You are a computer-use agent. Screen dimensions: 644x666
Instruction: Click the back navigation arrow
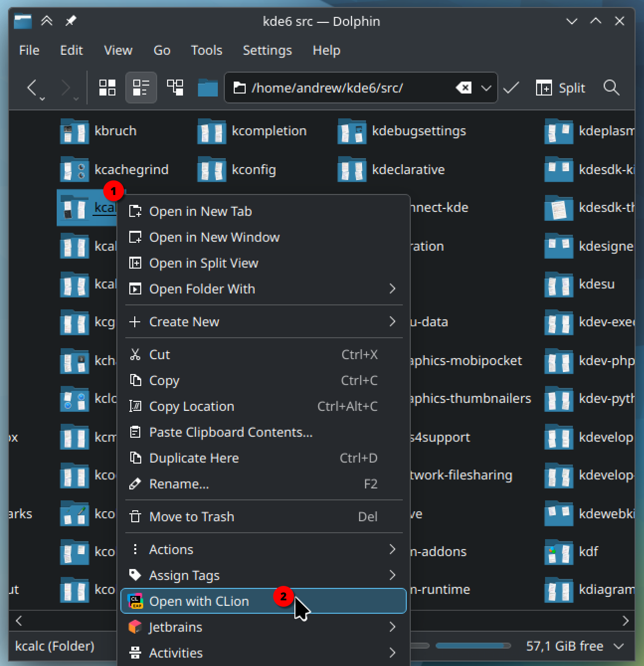pyautogui.click(x=32, y=88)
